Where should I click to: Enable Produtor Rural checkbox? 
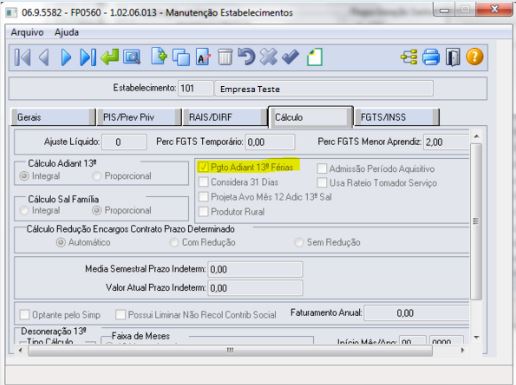(203, 211)
